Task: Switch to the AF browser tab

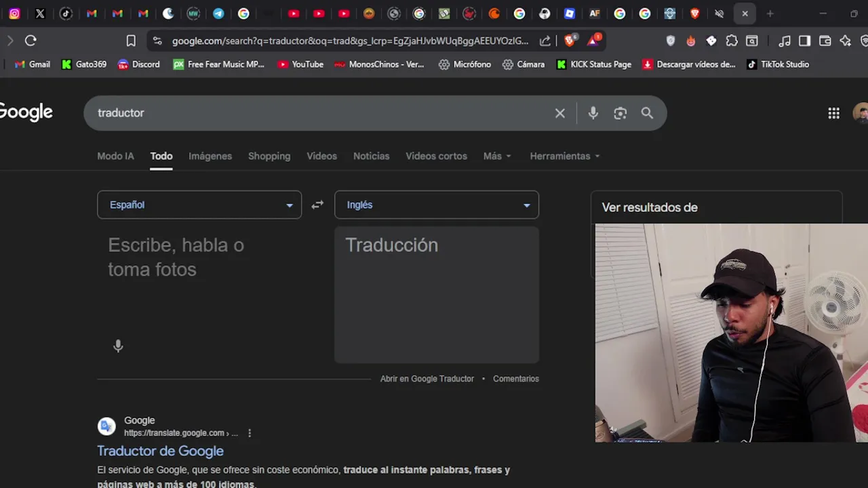Action: 595,14
